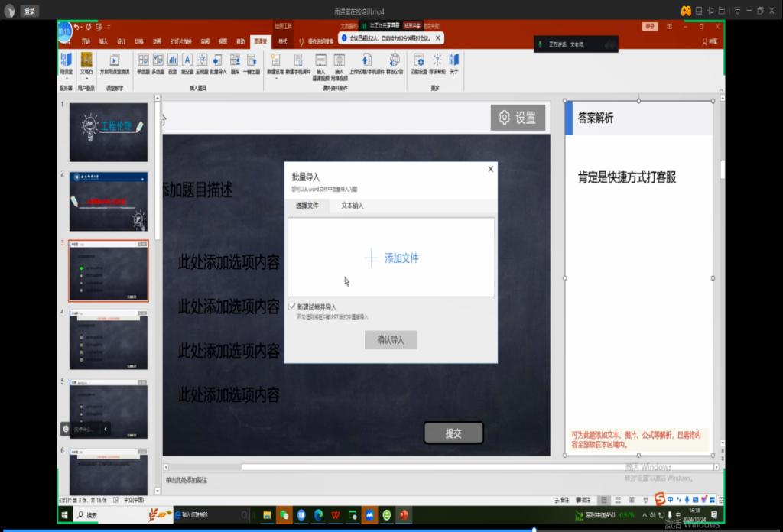
Task: Click 上传试卷/手机课件 upload icon
Action: click(x=366, y=64)
